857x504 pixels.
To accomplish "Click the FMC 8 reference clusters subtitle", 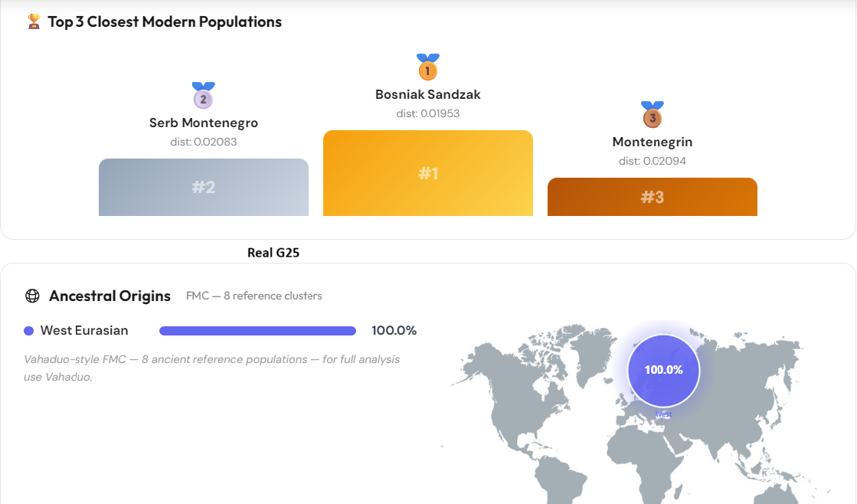I will [254, 296].
